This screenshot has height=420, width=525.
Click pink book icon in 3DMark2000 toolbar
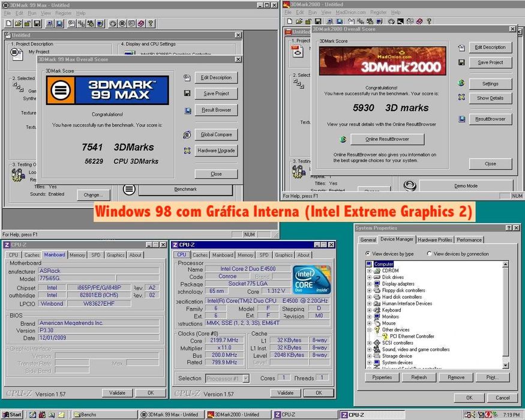419,21
